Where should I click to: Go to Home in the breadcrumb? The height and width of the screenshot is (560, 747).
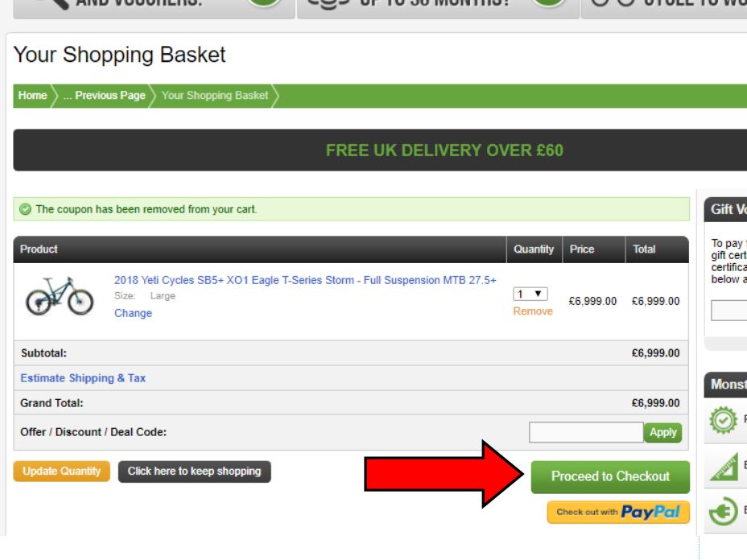32,95
